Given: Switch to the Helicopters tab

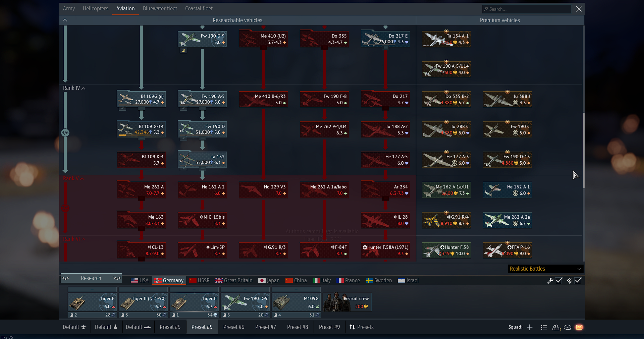Looking at the screenshot, I should coord(95,9).
